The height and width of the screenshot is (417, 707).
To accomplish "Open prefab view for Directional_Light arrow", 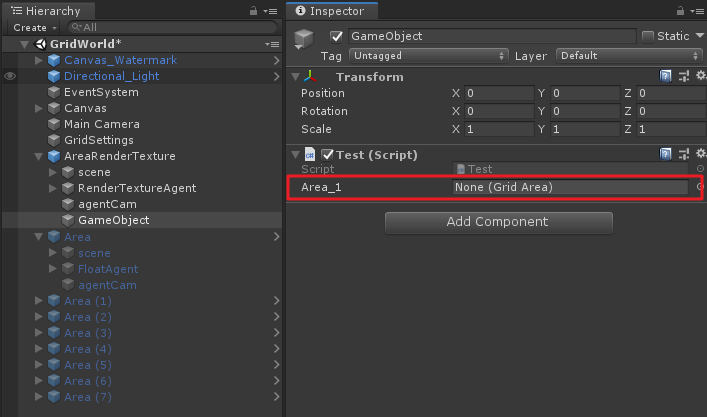I will pos(276,76).
